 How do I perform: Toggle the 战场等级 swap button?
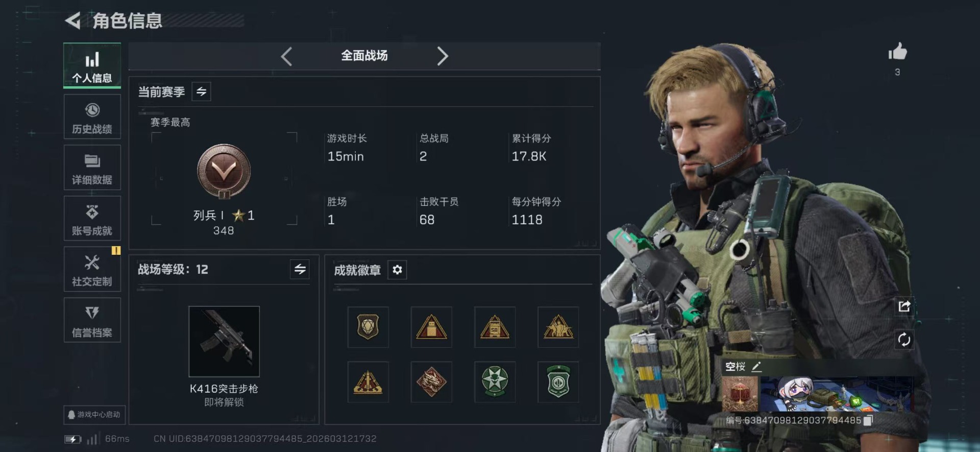[x=300, y=269]
